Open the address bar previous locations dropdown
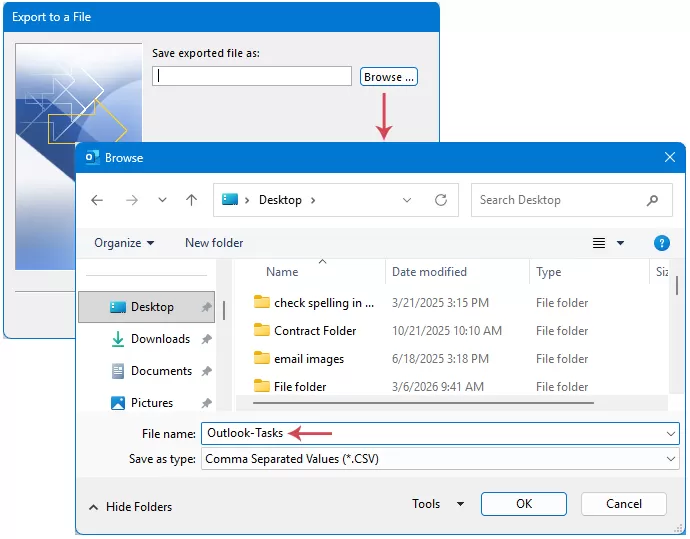 tap(407, 200)
